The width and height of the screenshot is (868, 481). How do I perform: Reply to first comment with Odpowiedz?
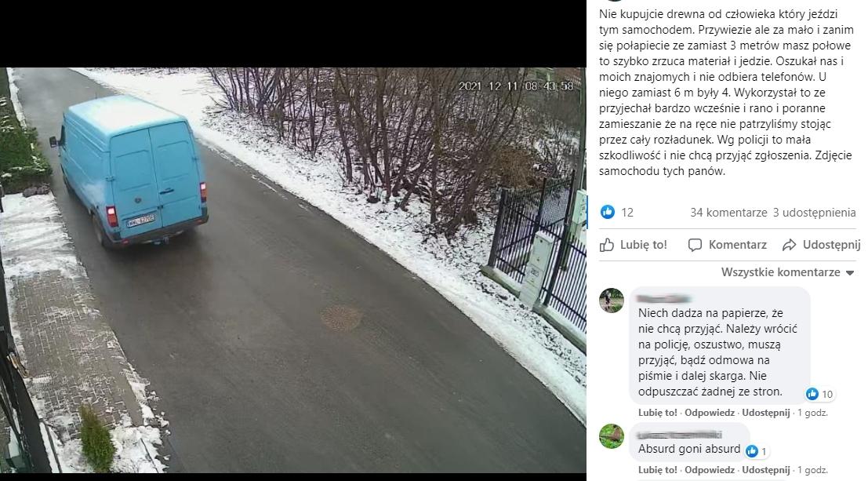point(710,412)
